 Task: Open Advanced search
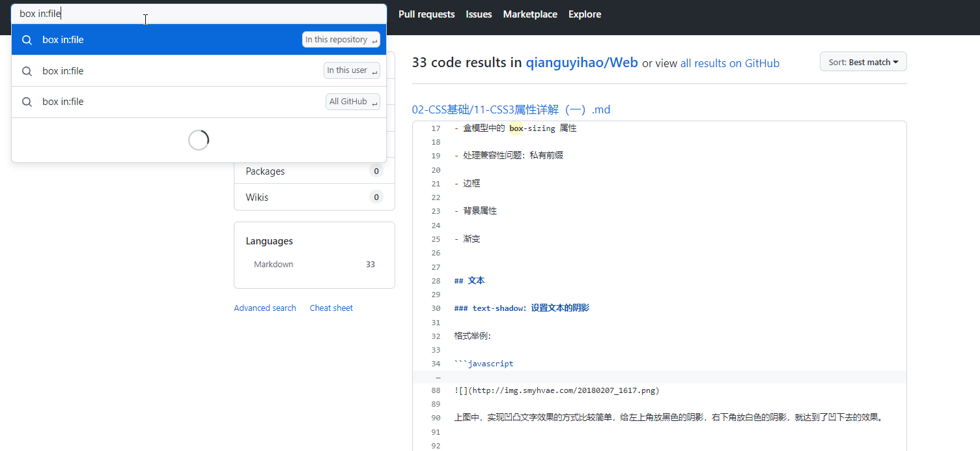tap(264, 307)
